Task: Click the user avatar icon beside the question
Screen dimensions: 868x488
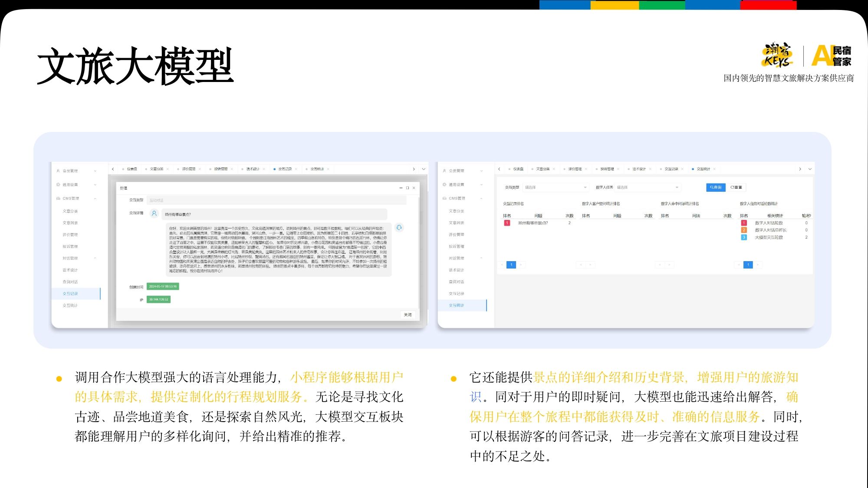Action: tap(154, 213)
